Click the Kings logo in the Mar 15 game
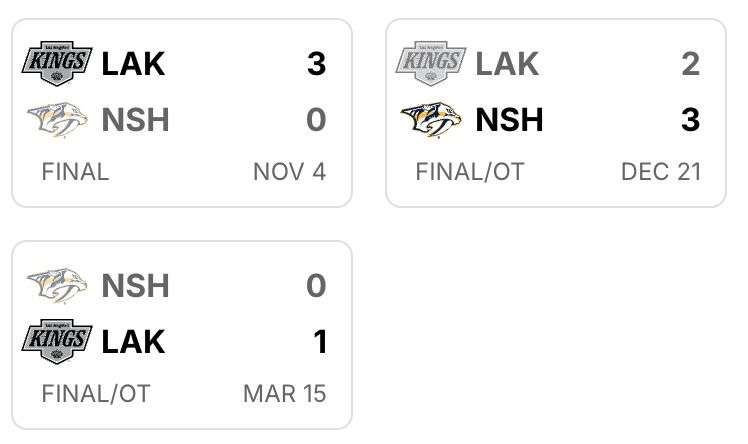The height and width of the screenshot is (444, 748). pyautogui.click(x=57, y=341)
